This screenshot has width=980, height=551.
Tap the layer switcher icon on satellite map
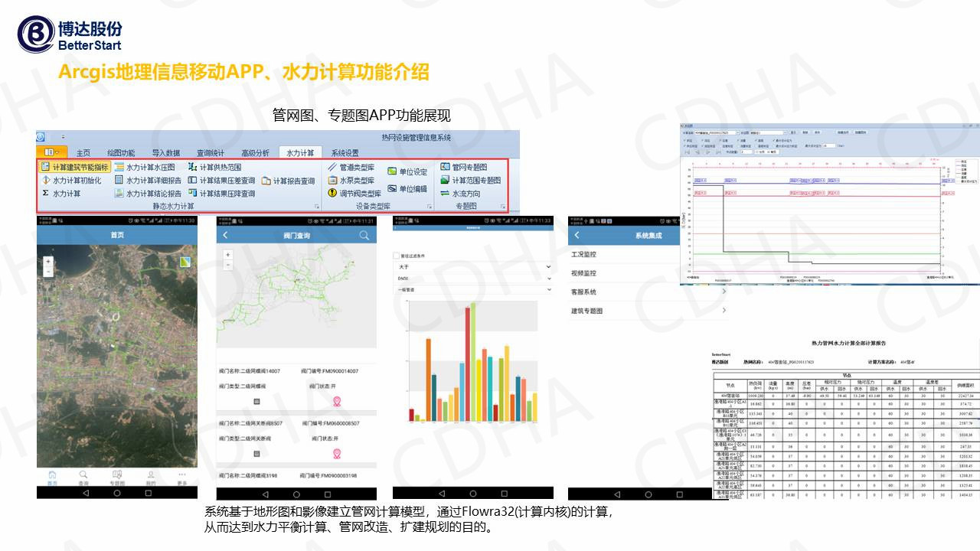[185, 262]
